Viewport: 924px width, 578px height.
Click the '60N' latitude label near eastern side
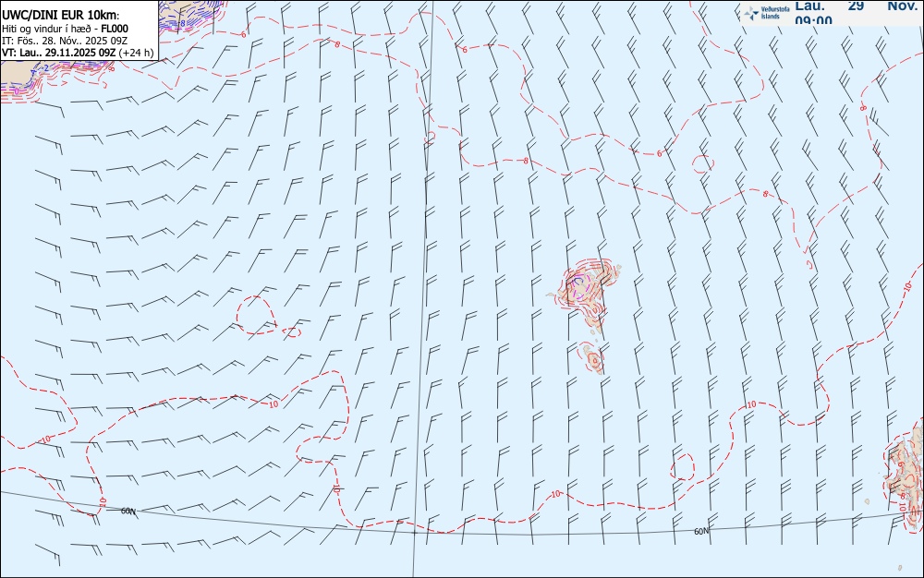coord(701,532)
